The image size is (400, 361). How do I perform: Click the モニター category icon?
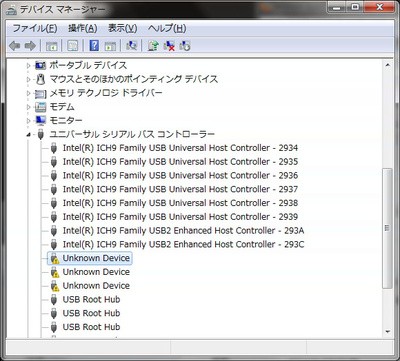click(41, 120)
